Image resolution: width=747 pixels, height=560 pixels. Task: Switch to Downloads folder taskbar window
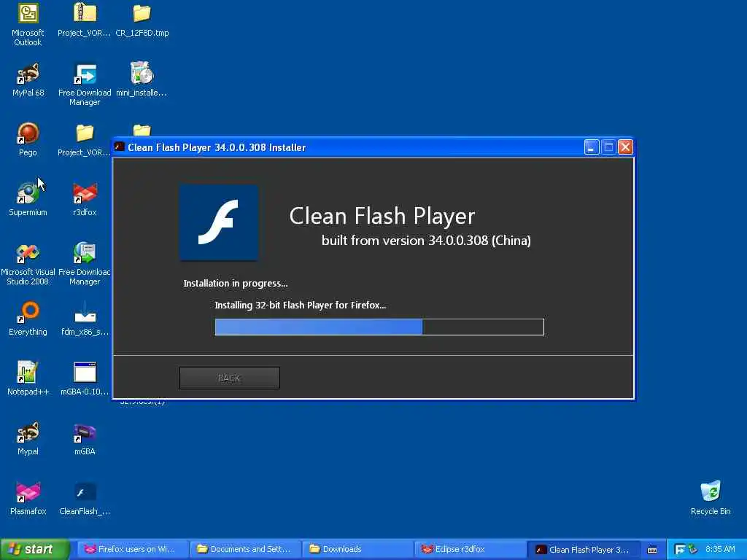[357, 549]
